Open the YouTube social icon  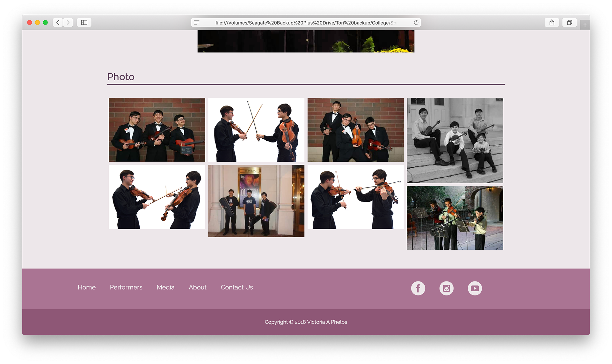point(475,288)
